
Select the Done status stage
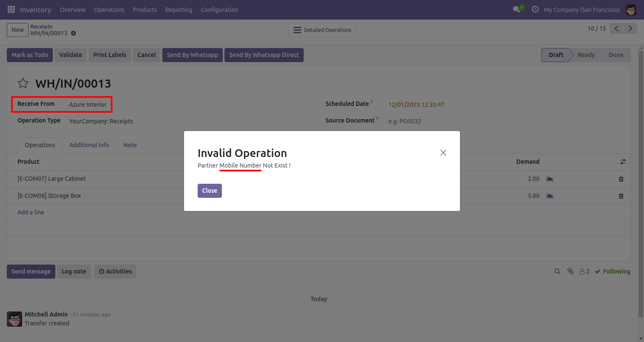tap(616, 55)
